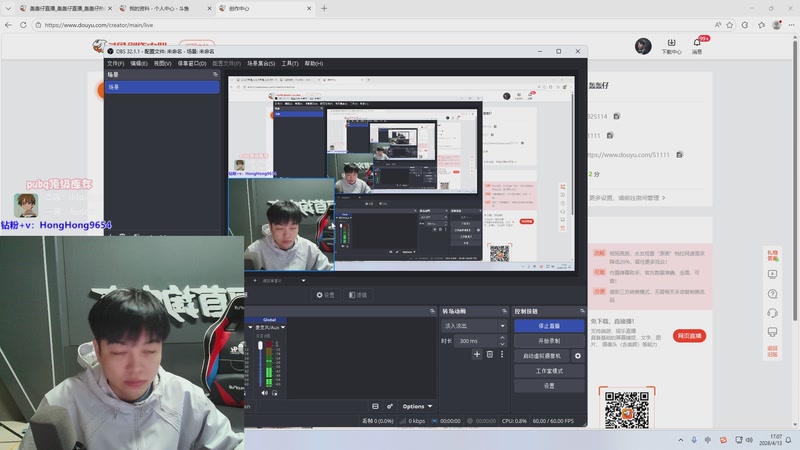Screen dimensions: 800x450
Task: Click the microphone volume fader slider
Action: (x=261, y=346)
